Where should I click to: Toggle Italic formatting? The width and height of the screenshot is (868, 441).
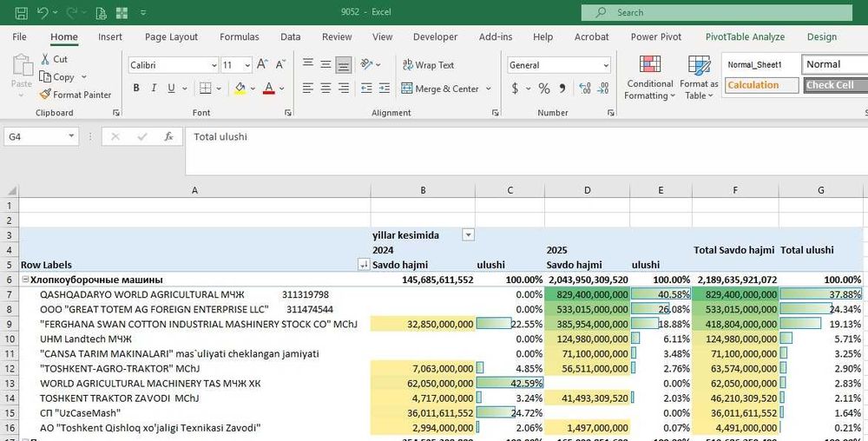154,88
